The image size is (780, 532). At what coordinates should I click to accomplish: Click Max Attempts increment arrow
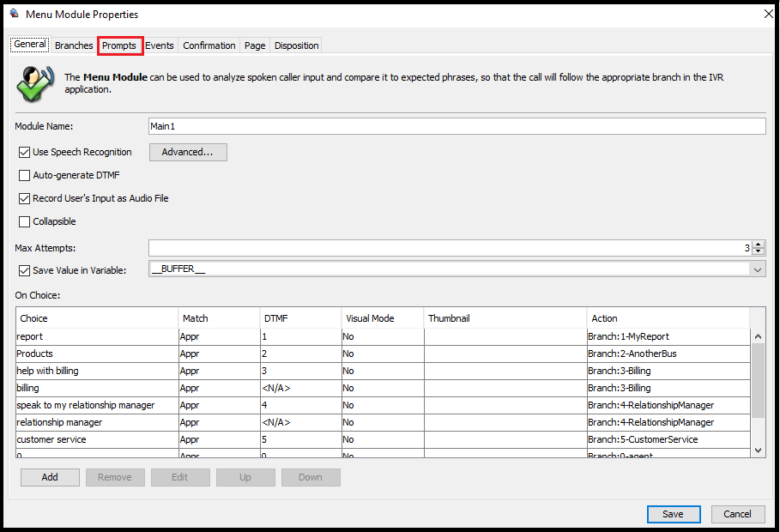758,245
